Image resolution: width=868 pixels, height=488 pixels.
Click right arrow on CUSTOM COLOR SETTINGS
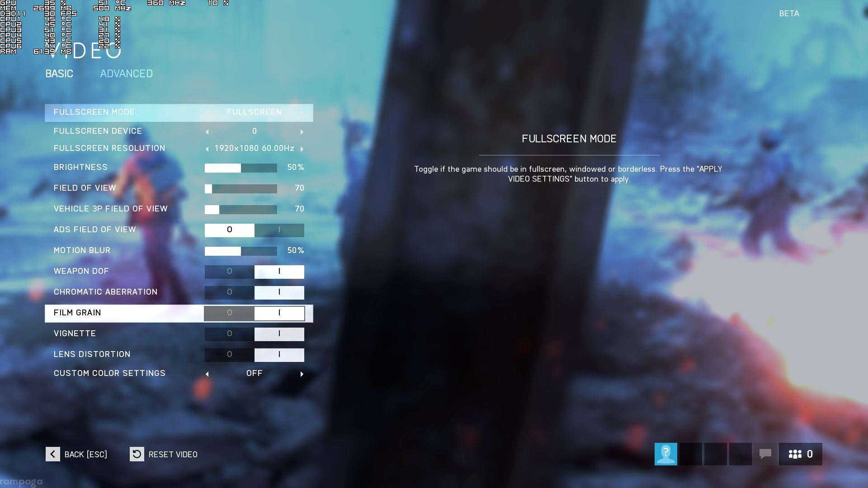[x=301, y=374]
